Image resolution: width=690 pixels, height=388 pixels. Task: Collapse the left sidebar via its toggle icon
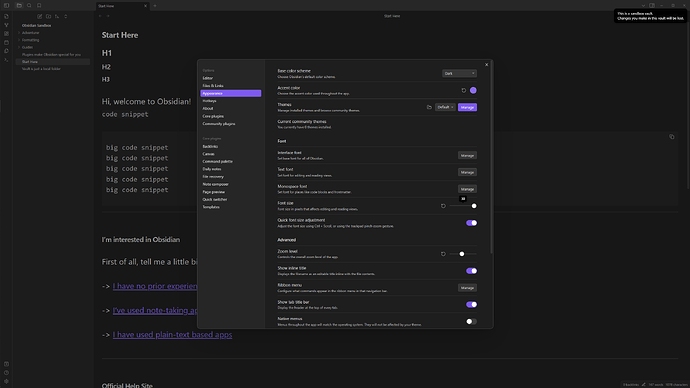click(6, 6)
